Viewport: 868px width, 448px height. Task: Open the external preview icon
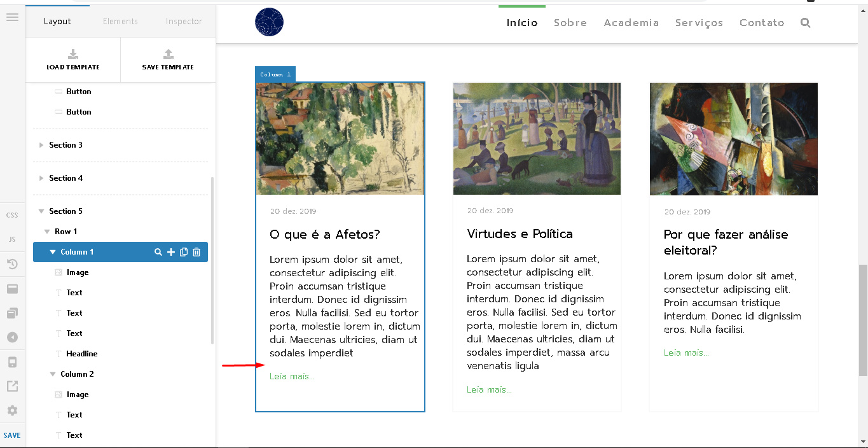[12, 386]
